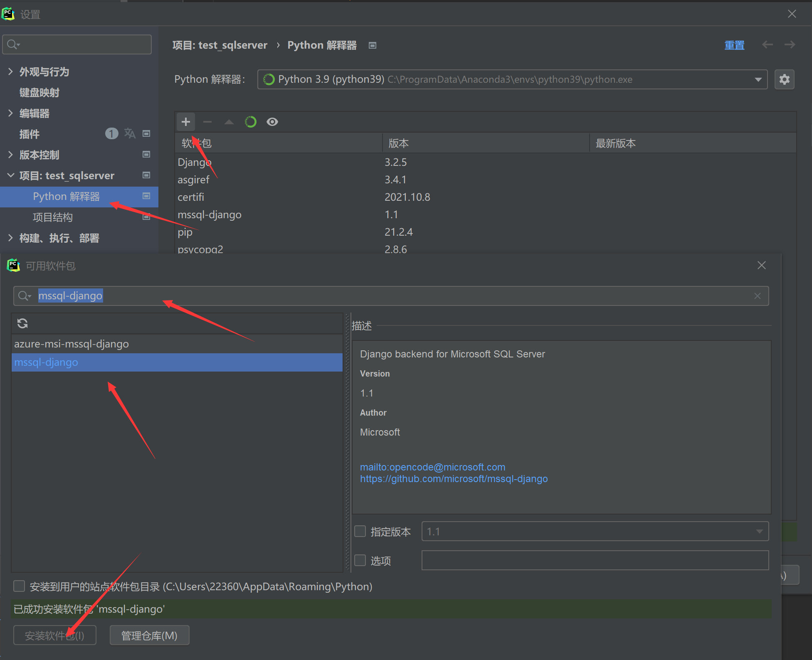Click the 安装软件包(I) button
The height and width of the screenshot is (660, 812).
(x=55, y=635)
